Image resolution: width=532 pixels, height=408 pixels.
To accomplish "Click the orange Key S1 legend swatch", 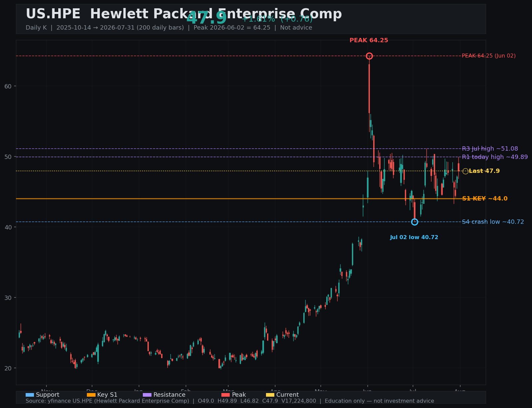I will (91, 395).
